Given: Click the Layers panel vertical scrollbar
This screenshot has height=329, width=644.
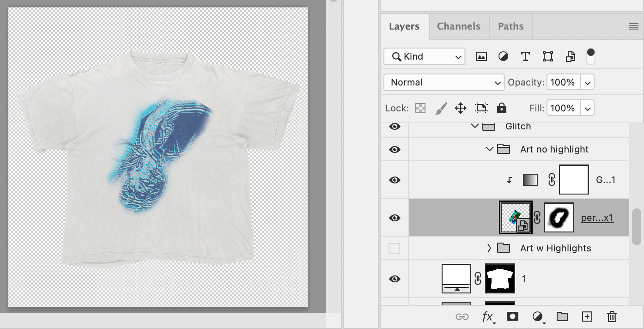Looking at the screenshot, I should click(637, 226).
